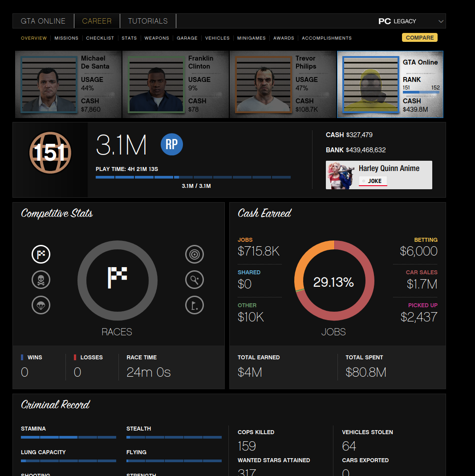Select the Tennis racket icon
475x476 pixels.
click(x=195, y=280)
